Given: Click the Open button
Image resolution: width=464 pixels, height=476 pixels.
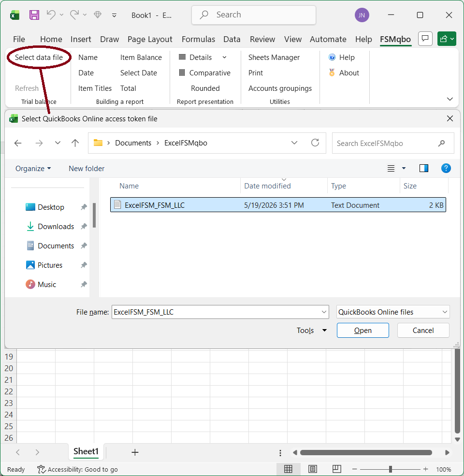Looking at the screenshot, I should coord(363,330).
